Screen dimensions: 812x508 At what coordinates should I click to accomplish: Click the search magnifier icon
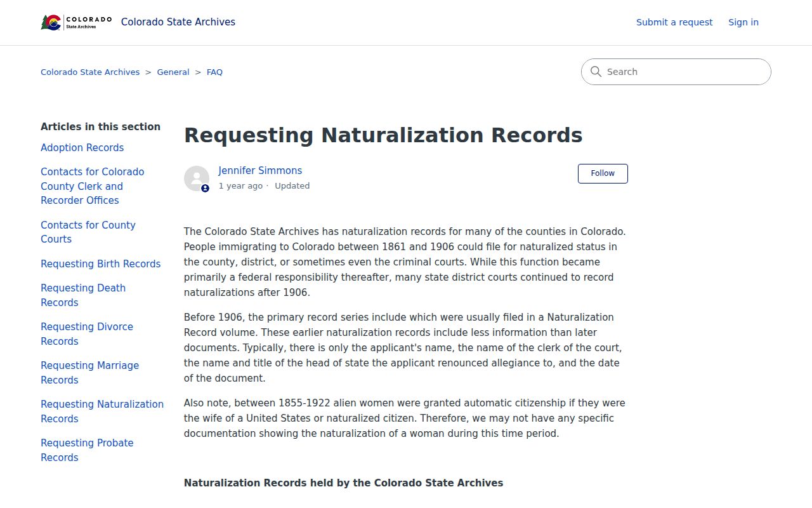click(596, 72)
